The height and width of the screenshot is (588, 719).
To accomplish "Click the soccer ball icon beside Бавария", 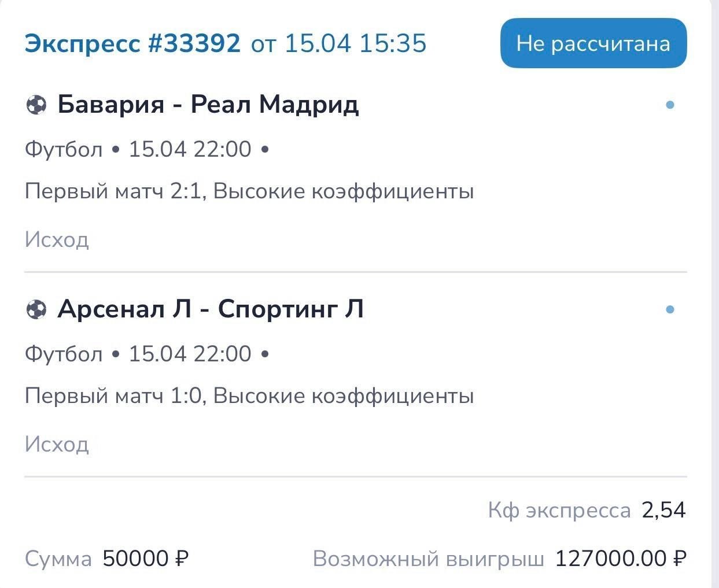I will tap(36, 105).
